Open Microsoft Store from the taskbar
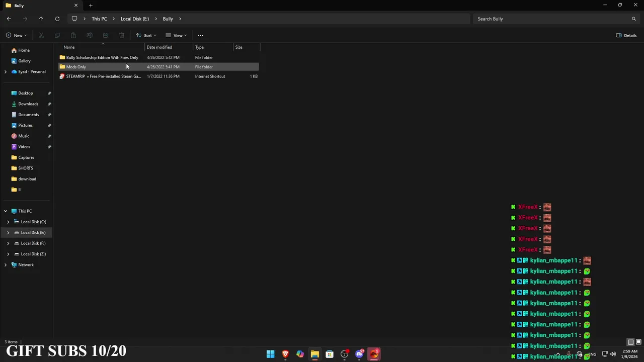 coord(330,354)
